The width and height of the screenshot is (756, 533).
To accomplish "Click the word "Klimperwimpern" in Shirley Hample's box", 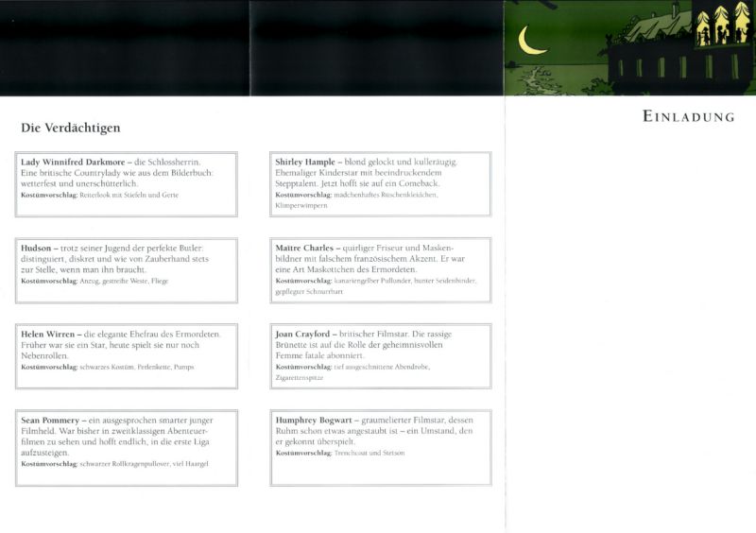I will (301, 205).
